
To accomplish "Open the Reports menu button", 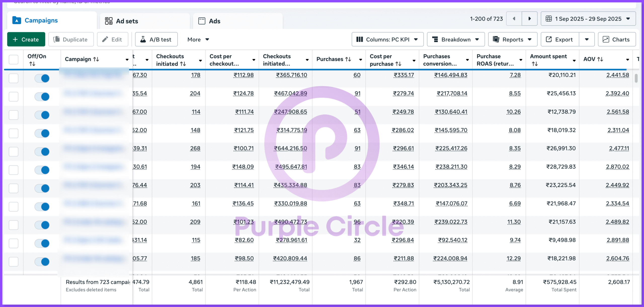I will [x=512, y=40].
